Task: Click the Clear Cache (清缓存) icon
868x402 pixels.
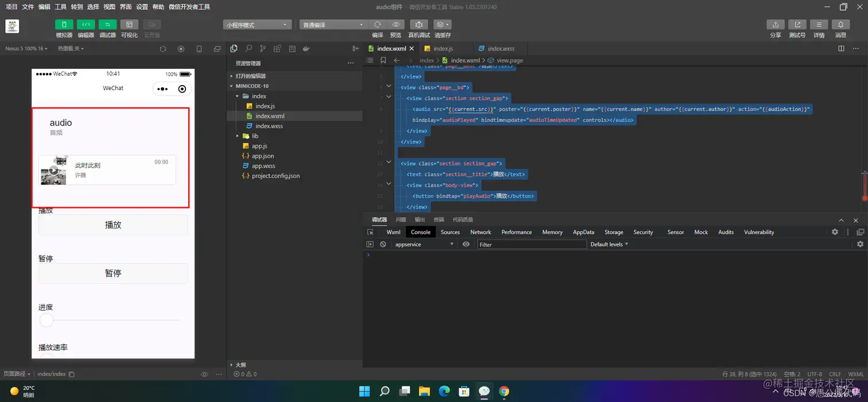Action: point(442,25)
